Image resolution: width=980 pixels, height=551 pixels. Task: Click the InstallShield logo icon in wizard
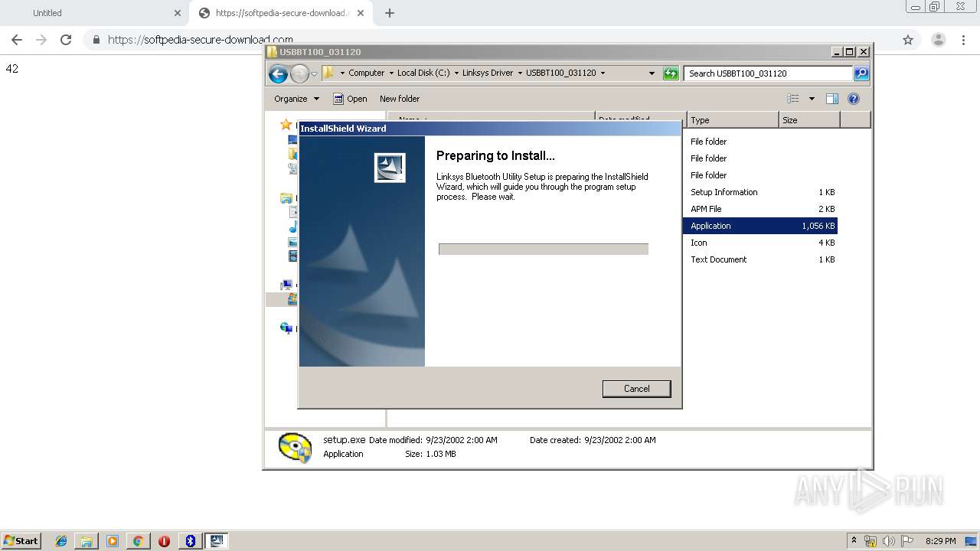click(x=390, y=168)
